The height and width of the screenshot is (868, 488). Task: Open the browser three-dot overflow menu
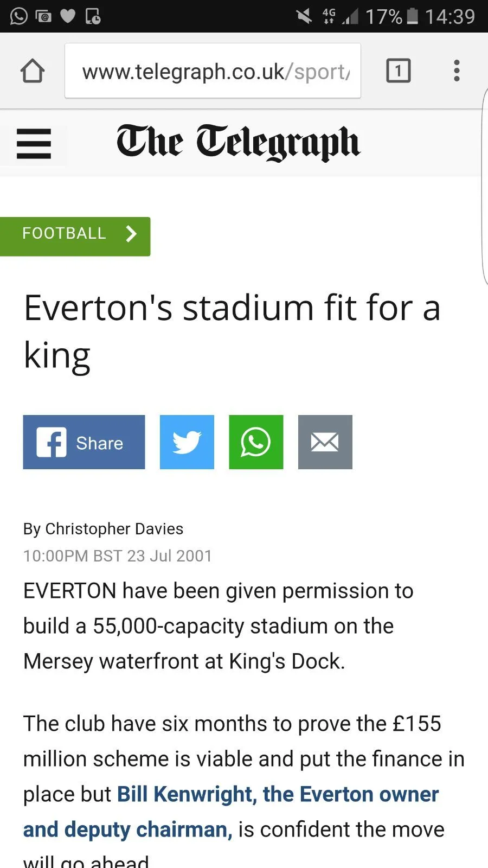tap(457, 71)
